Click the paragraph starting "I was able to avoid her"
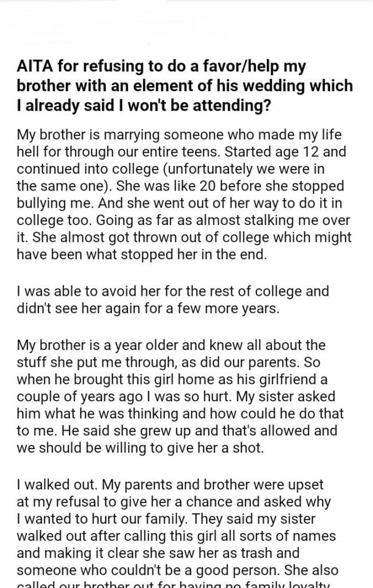 click(x=172, y=299)
